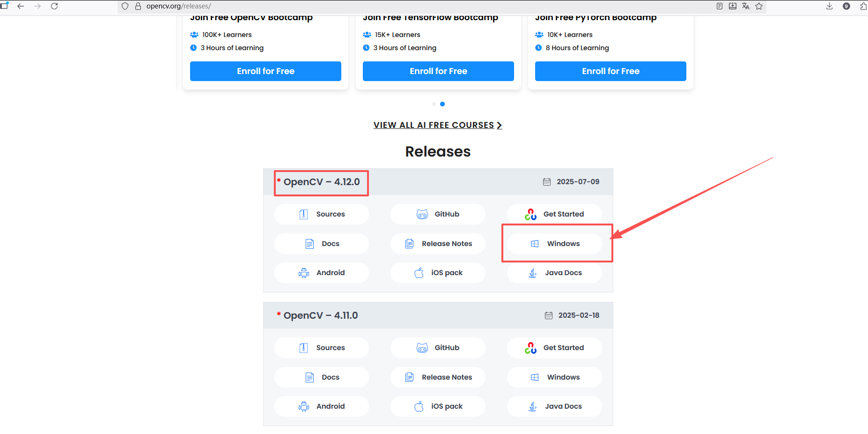The width and height of the screenshot is (868, 434).
Task: Click the OpenCV – 4.11.0 release heading
Action: click(321, 315)
